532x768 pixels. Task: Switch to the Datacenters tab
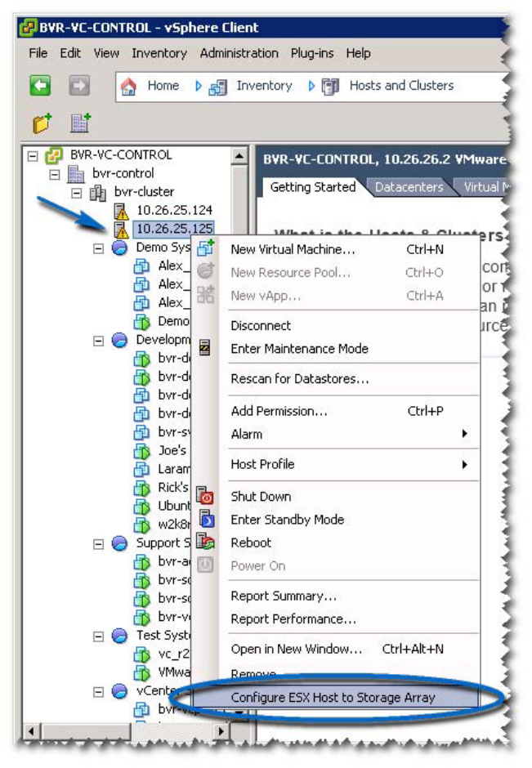click(409, 187)
